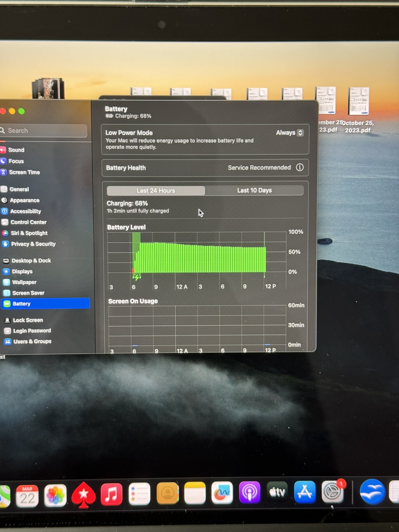This screenshot has width=399, height=532.
Task: Go to Accessibility settings
Action: (x=25, y=211)
